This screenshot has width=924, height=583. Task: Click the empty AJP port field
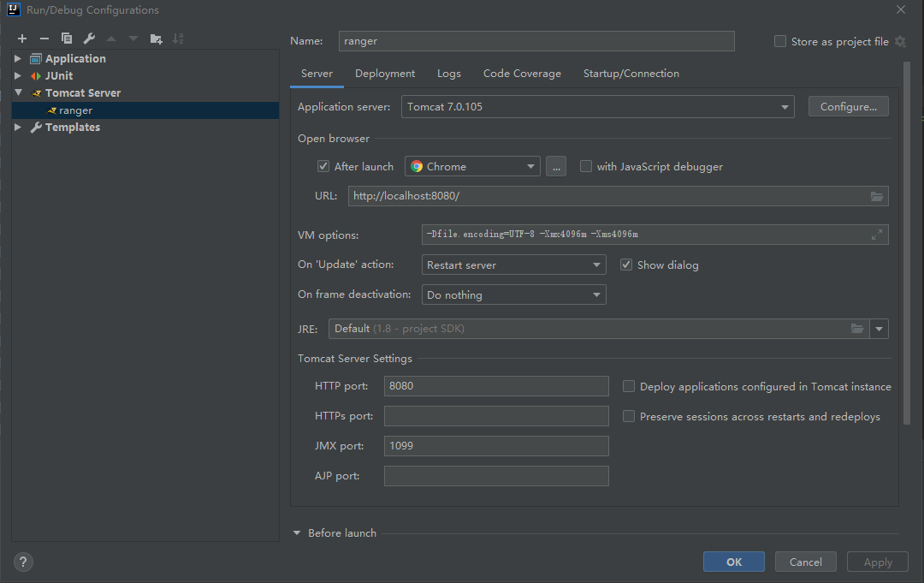(x=496, y=476)
